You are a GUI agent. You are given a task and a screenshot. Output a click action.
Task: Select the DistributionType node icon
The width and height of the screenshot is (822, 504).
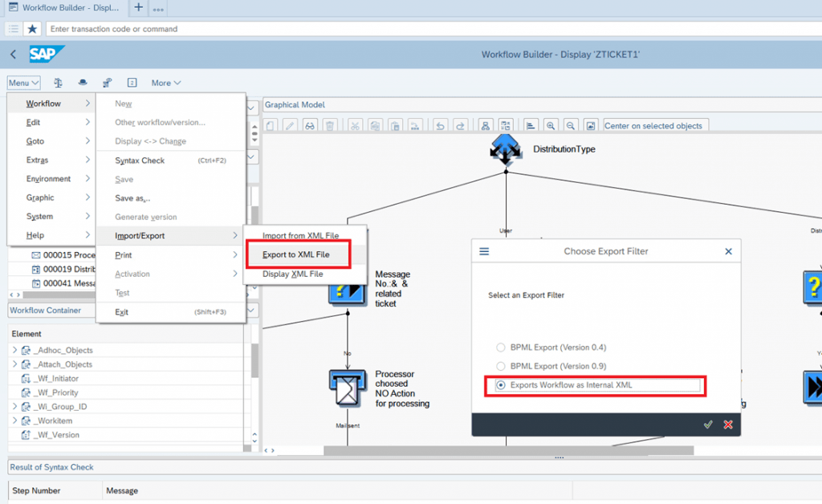pos(506,148)
